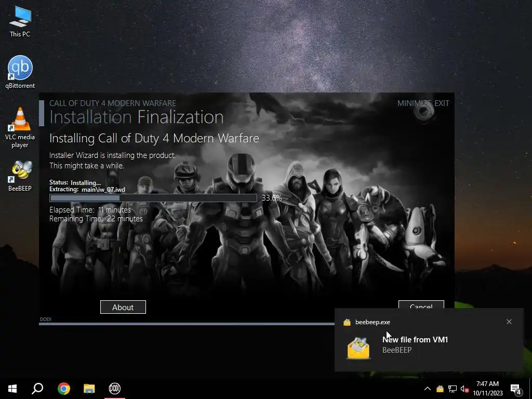532x399 pixels.
Task: Cancel the Call of Duty installation
Action: click(x=421, y=304)
